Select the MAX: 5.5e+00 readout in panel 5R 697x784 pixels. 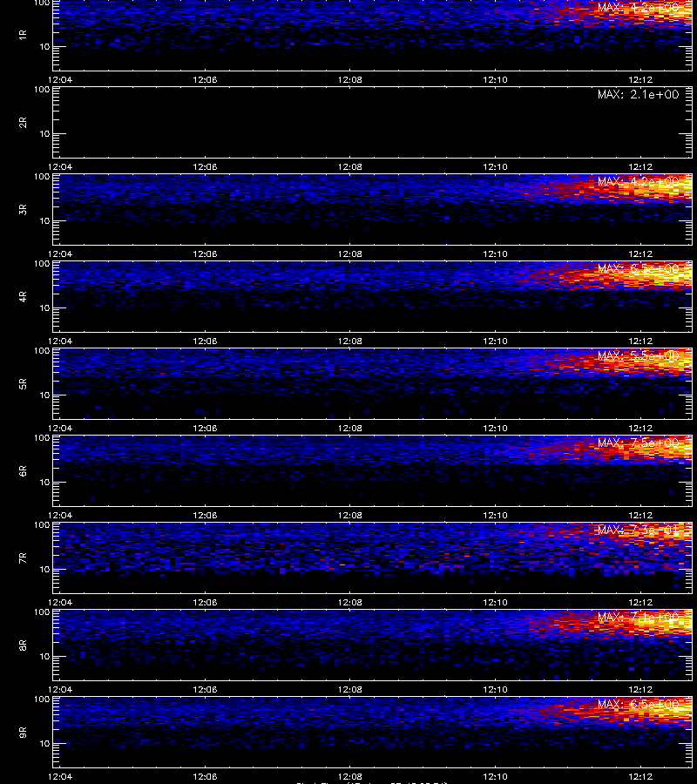point(638,355)
